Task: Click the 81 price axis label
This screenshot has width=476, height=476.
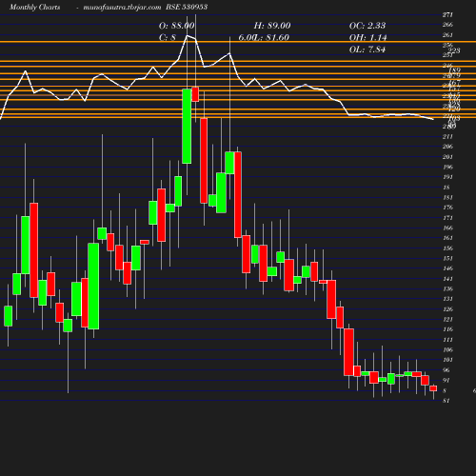Action: click(x=446, y=401)
